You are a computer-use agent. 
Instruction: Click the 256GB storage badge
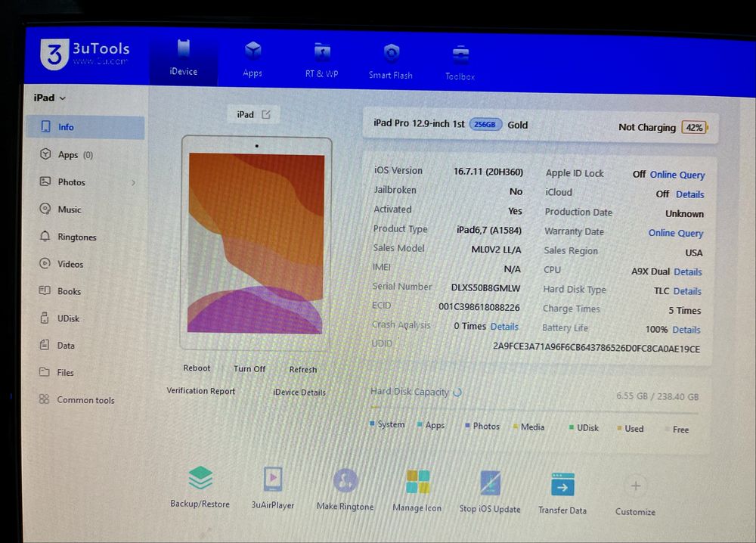coord(485,125)
